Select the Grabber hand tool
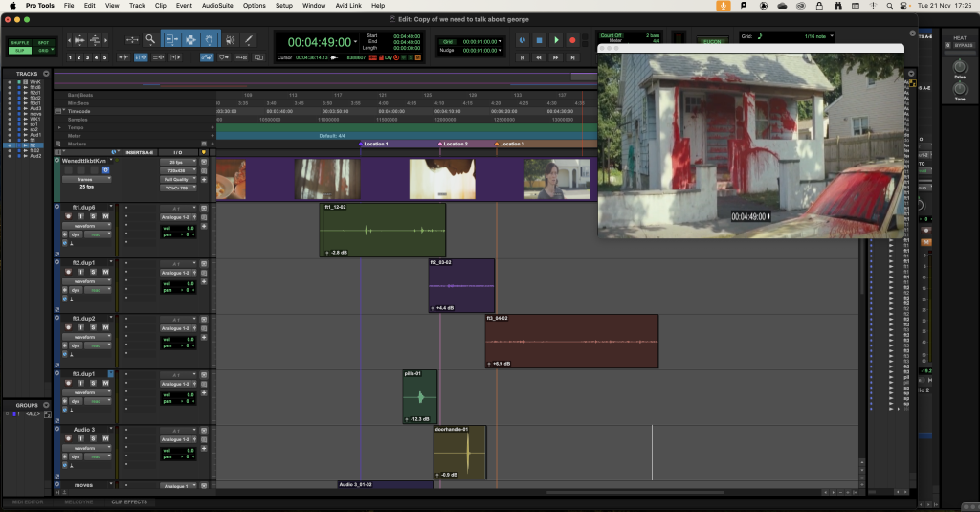The width and height of the screenshot is (980, 512). coord(209,40)
